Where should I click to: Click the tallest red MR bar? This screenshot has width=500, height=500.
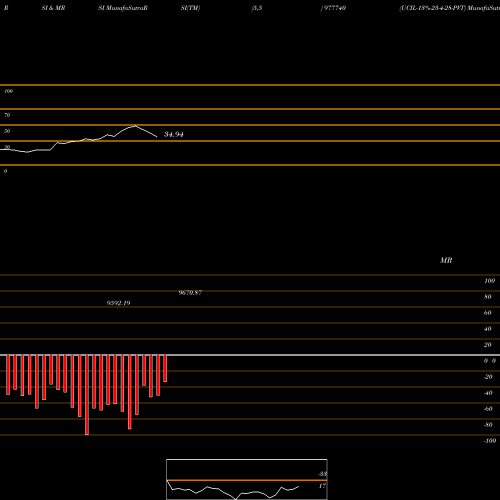(87, 395)
